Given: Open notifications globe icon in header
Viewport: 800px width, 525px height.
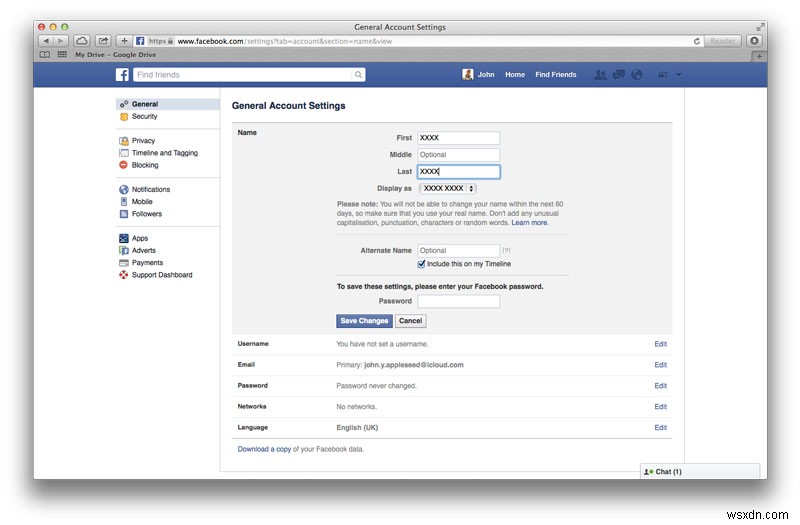Looking at the screenshot, I should pyautogui.click(x=636, y=74).
